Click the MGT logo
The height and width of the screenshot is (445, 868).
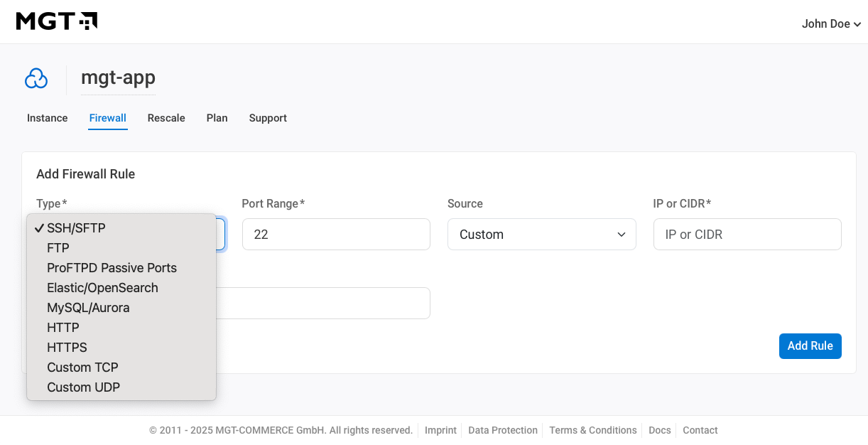tap(57, 21)
